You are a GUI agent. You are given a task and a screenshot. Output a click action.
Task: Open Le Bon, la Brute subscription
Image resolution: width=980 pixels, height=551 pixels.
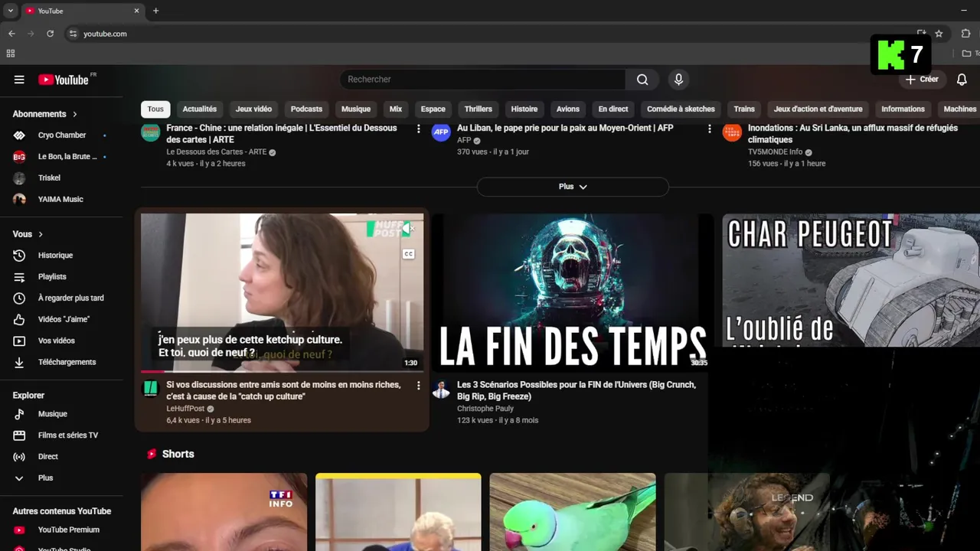61,157
